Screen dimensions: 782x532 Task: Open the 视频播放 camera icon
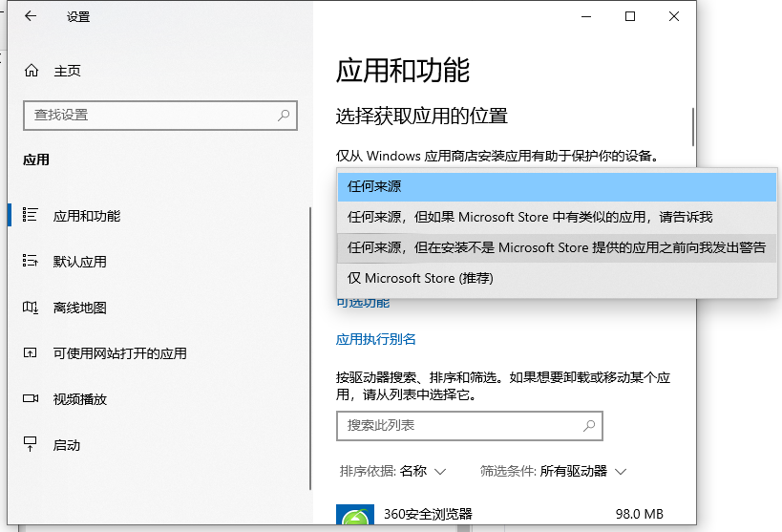(x=31, y=399)
